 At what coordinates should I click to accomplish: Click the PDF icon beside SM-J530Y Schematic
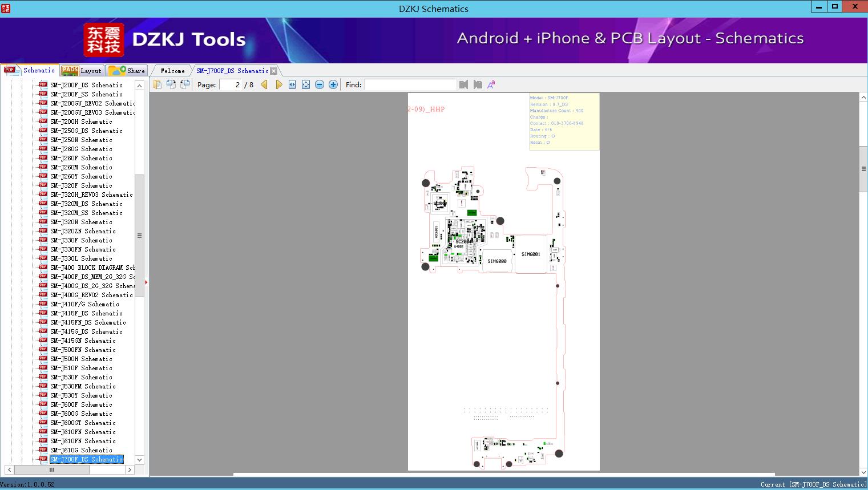[x=43, y=395]
